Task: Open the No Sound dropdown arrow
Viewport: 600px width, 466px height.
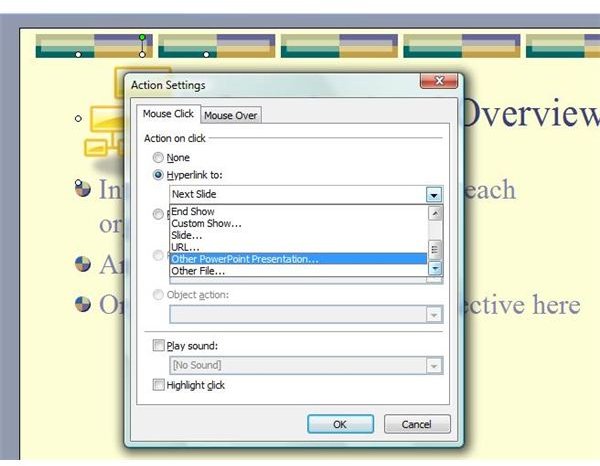Action: tap(434, 366)
